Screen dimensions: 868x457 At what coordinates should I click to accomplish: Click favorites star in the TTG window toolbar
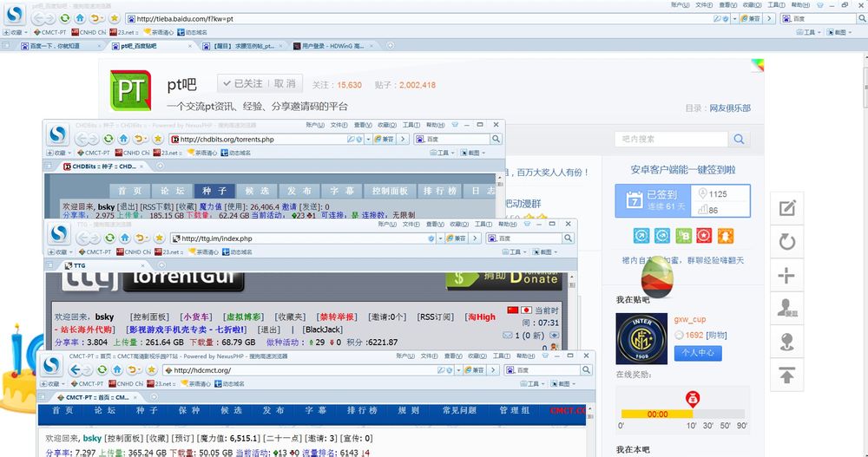point(159,238)
